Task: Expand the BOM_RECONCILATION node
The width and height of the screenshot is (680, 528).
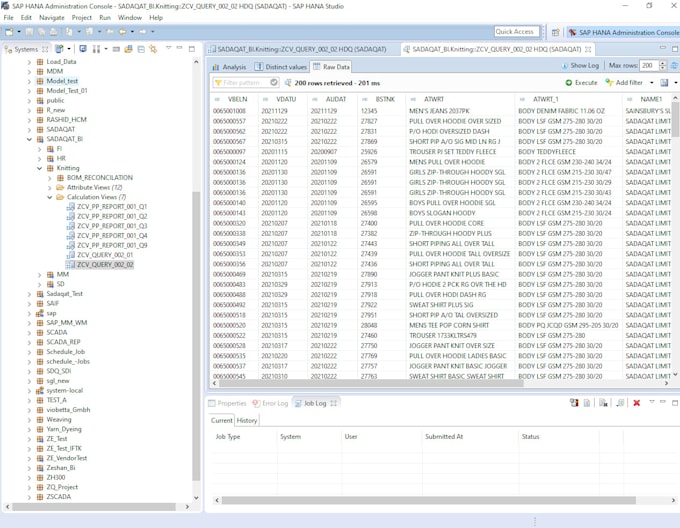Action: coord(49,178)
